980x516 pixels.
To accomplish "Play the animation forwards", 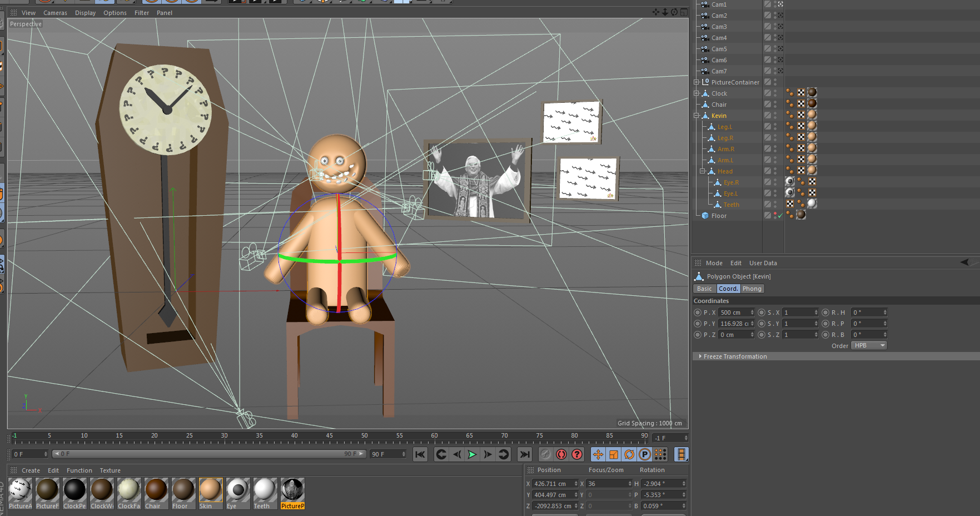I will [x=472, y=454].
